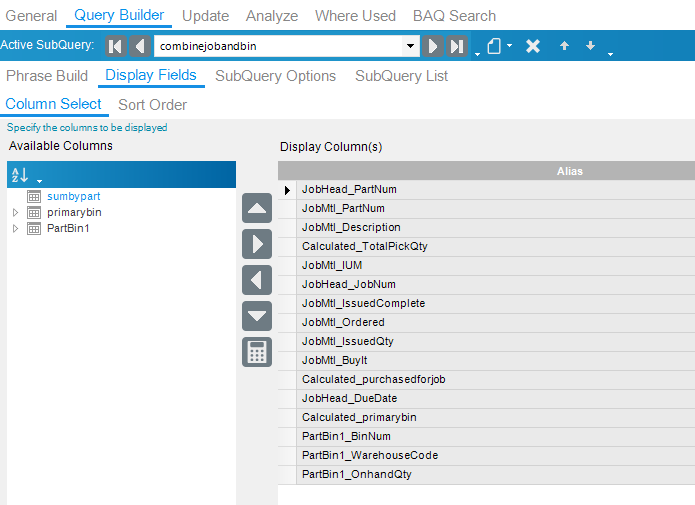Click the new subquery page icon

[494, 46]
